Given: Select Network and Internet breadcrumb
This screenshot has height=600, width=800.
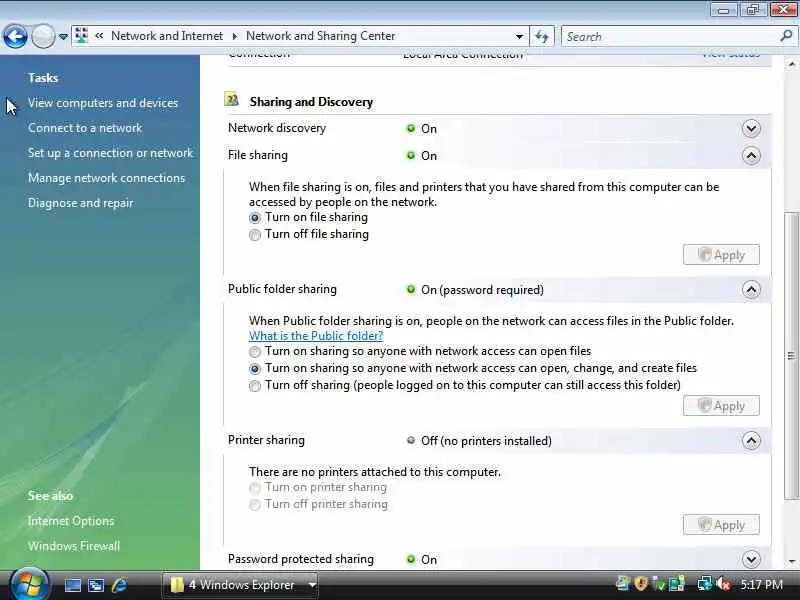Looking at the screenshot, I should pos(167,36).
